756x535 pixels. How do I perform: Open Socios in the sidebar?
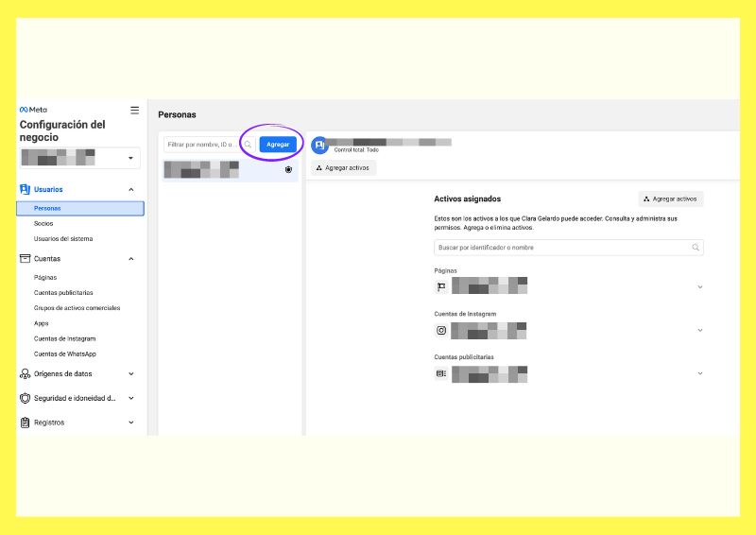click(x=43, y=223)
